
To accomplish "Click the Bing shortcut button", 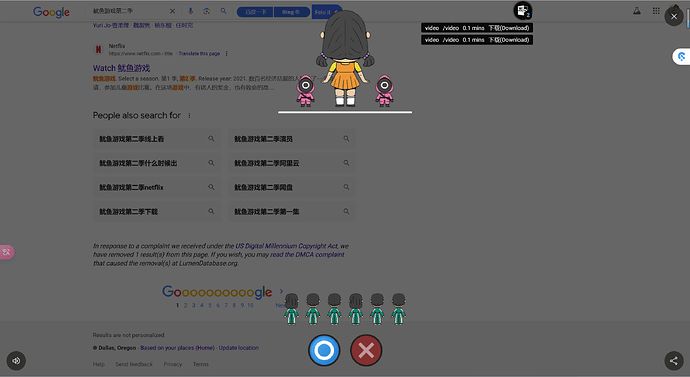I will point(291,12).
